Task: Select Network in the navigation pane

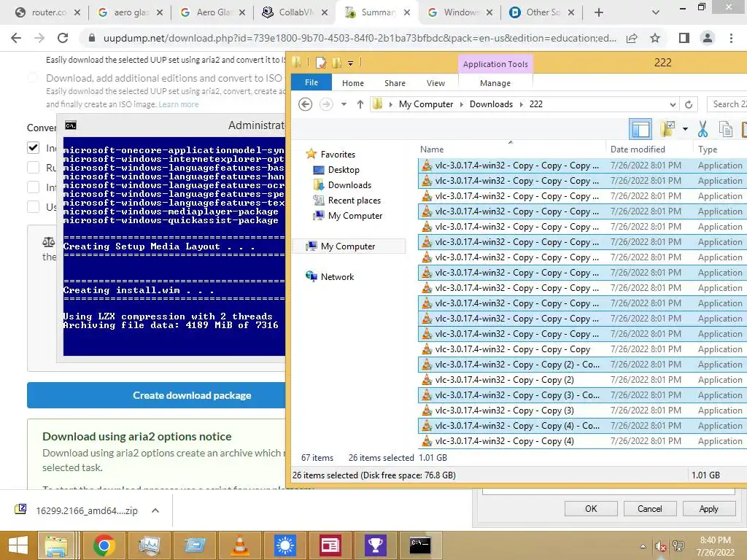Action: (337, 276)
